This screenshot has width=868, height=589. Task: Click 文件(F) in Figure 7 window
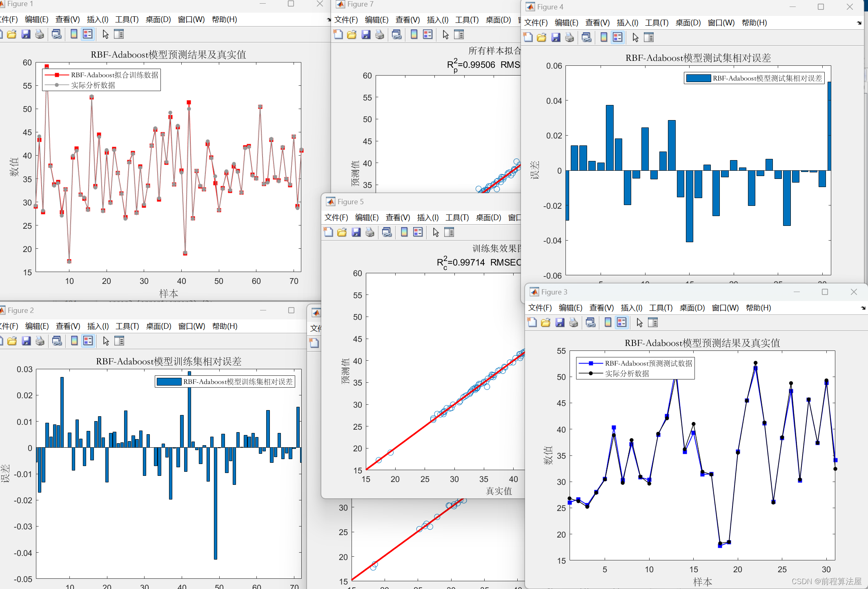pos(346,20)
